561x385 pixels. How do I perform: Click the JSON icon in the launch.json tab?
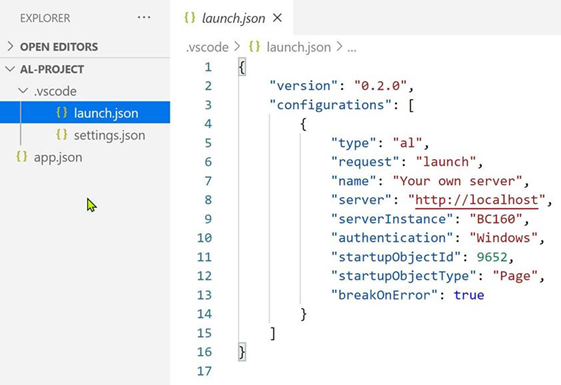[x=190, y=18]
